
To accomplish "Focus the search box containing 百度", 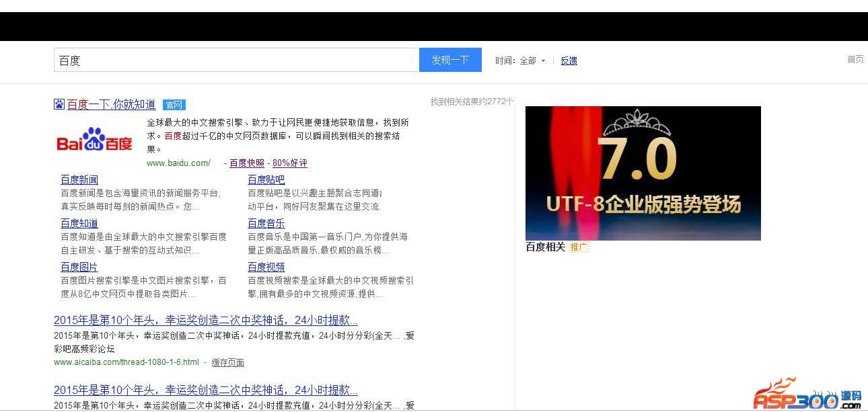I will tap(236, 60).
